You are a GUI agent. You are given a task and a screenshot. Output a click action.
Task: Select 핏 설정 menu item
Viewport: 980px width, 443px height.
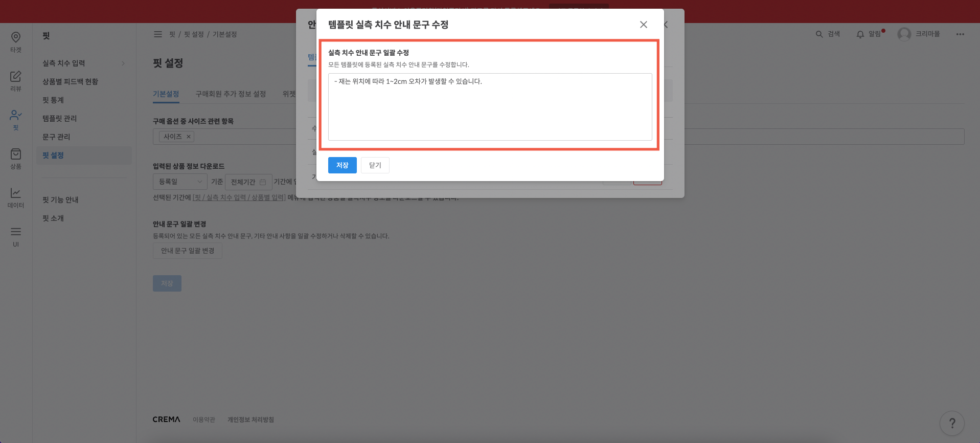84,156
